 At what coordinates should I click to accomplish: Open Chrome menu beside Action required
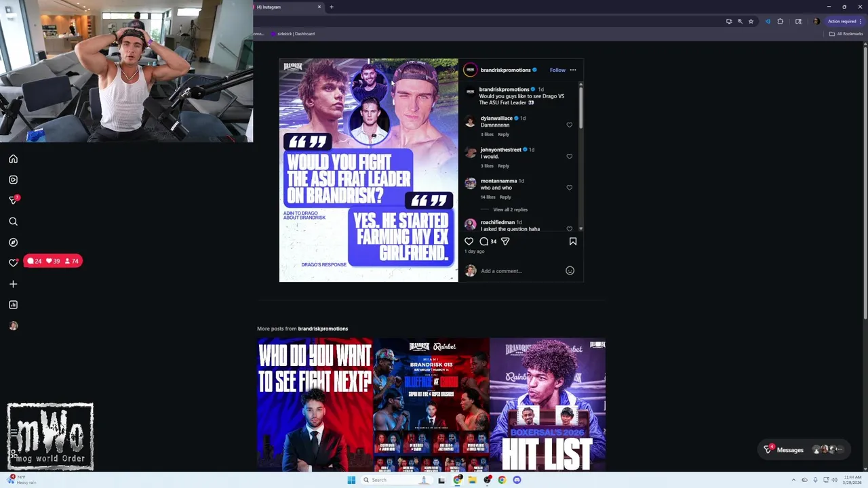tap(861, 21)
